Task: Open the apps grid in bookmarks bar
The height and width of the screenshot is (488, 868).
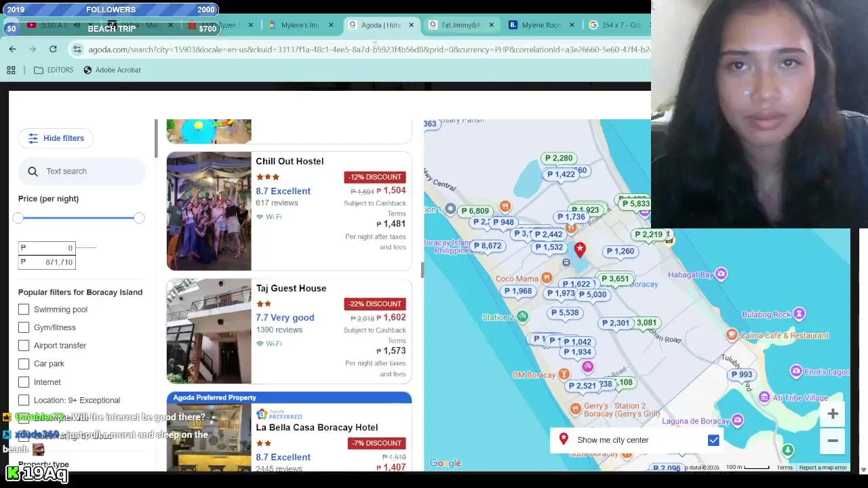Action: [11, 70]
